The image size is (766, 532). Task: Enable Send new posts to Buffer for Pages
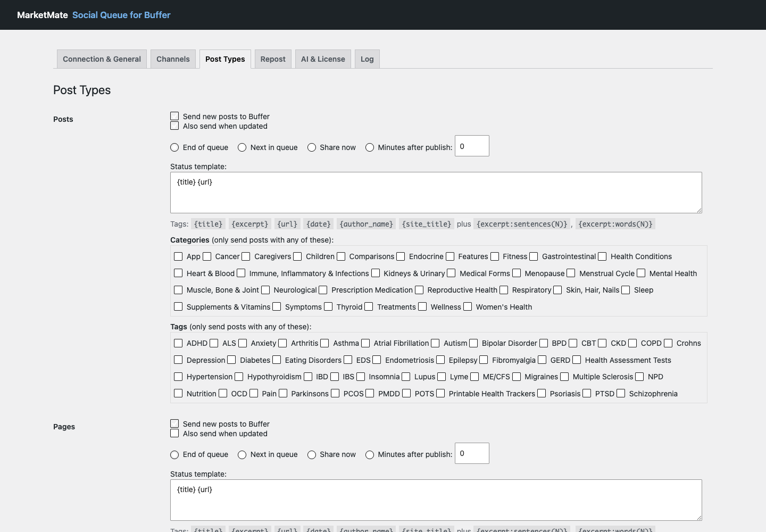[x=174, y=423]
